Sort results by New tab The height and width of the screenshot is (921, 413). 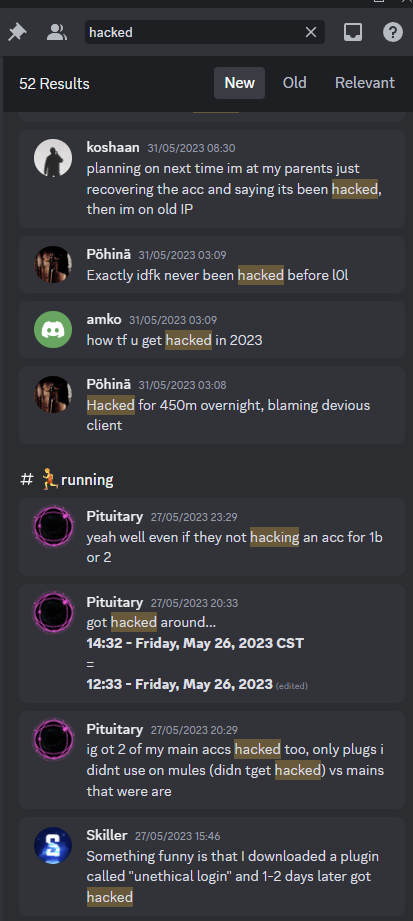coord(239,83)
